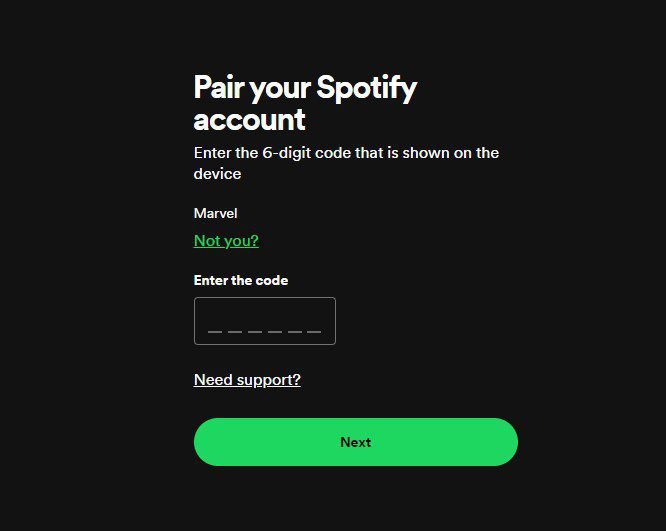
Task: Click the word "Spotify" in the heading
Action: pos(366,88)
